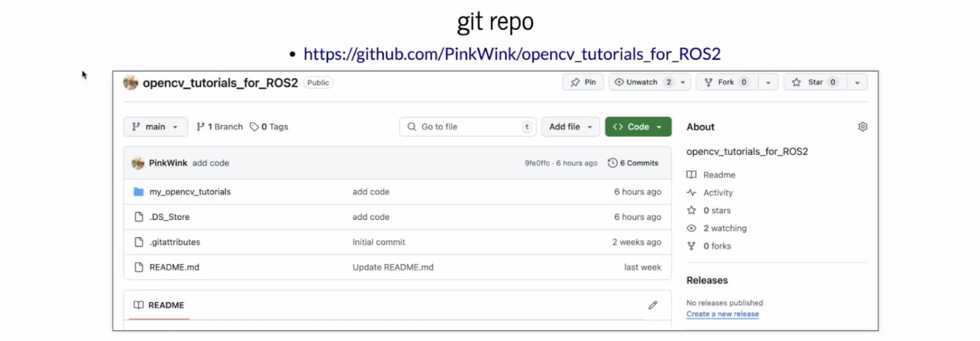Open repository settings gear in About
The image size is (980, 341).
coord(863,127)
